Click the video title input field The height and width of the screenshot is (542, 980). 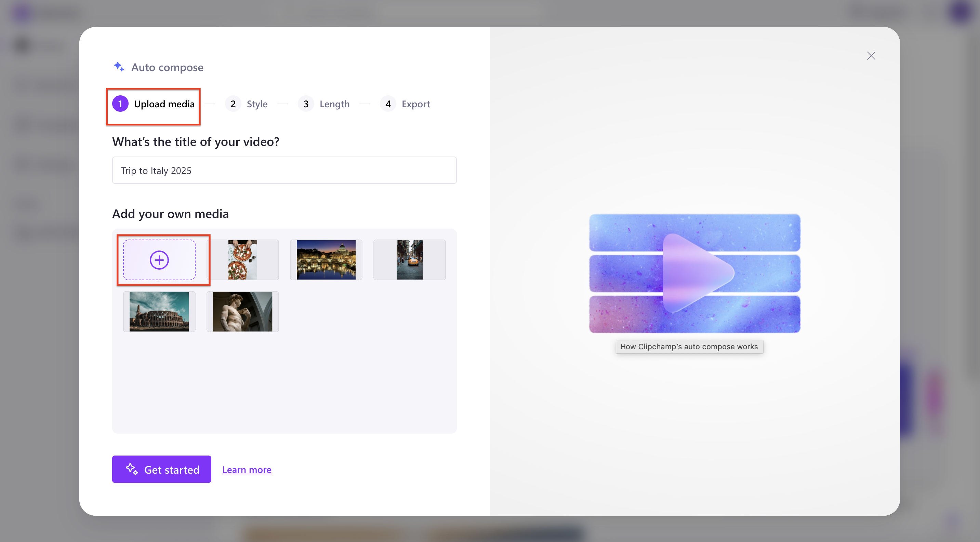(284, 170)
